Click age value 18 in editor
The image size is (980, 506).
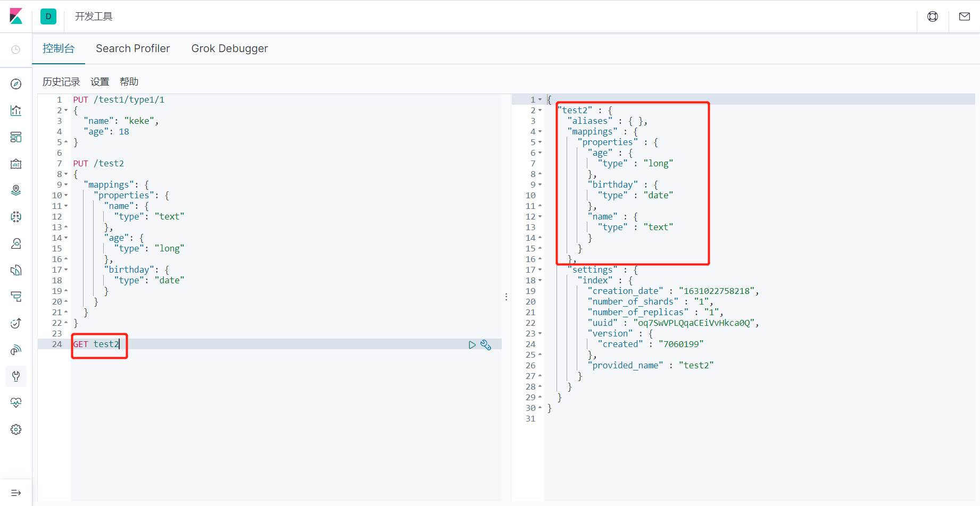[124, 132]
